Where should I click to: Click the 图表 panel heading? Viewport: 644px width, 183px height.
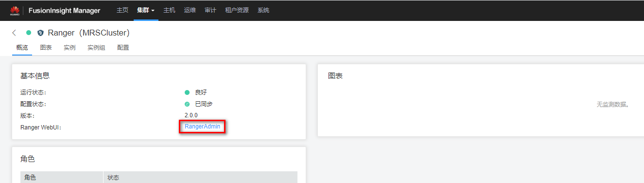[335, 76]
